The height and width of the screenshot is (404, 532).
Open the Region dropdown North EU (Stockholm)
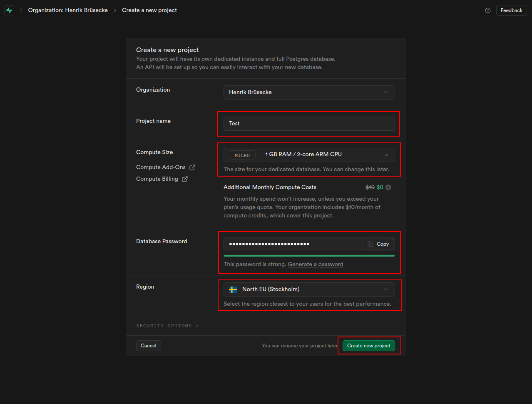(309, 289)
